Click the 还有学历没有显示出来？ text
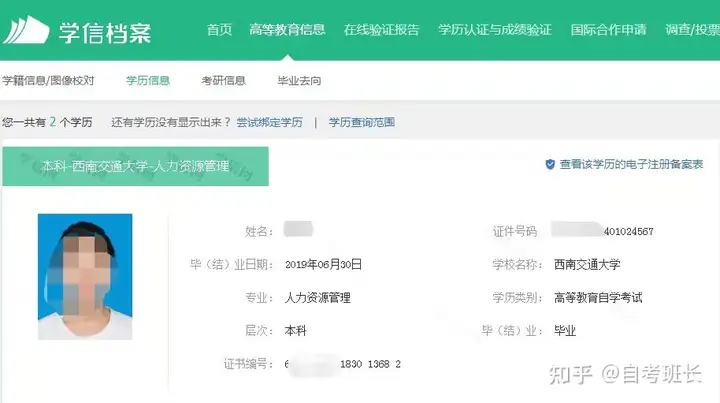 170,122
